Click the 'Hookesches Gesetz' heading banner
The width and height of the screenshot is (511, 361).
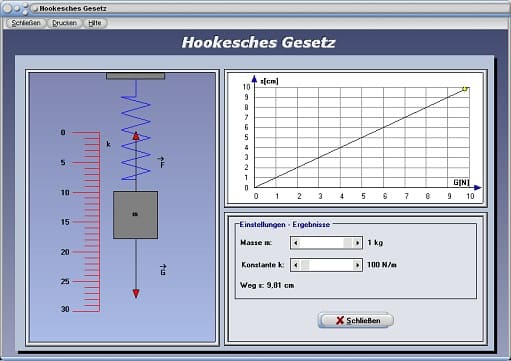point(258,43)
